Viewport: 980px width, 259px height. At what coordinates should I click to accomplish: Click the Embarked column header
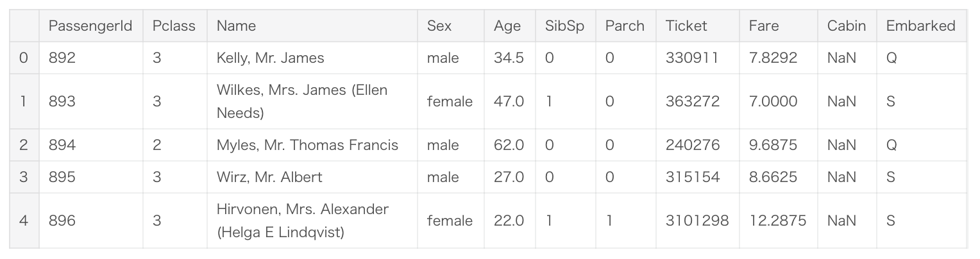coord(920,26)
